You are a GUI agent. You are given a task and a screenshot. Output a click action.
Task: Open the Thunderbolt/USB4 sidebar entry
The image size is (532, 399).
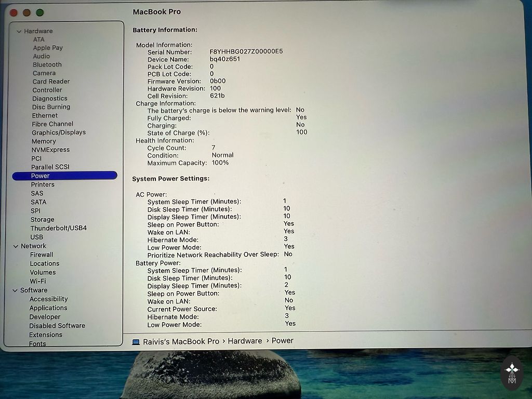coord(58,228)
